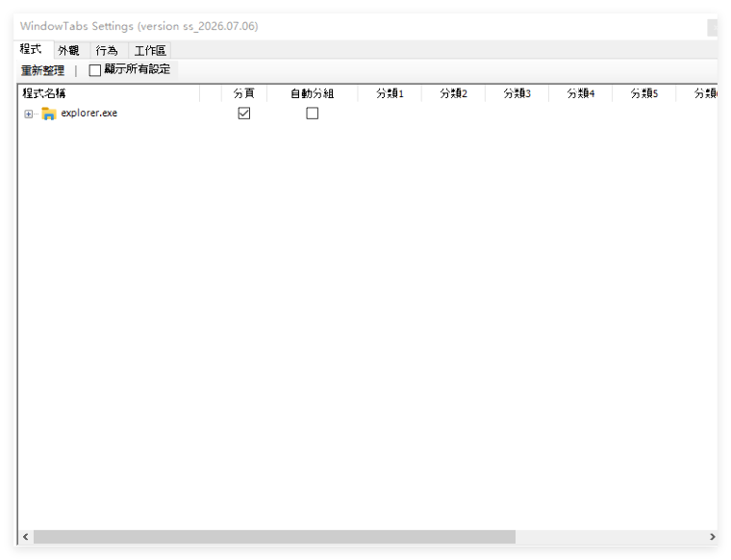Viewport: 731px width, 560px height.
Task: Click the horizontal scrollbar thumb
Action: tap(274, 537)
